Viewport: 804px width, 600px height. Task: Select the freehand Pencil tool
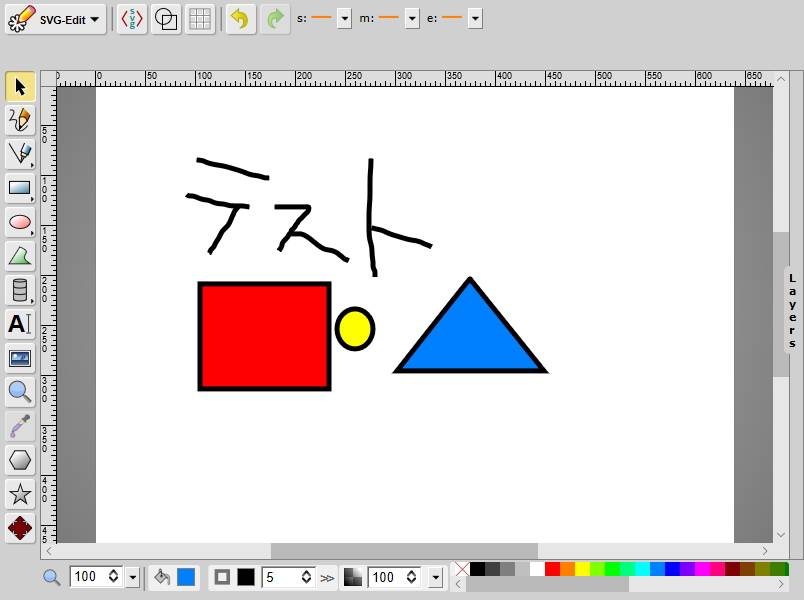20,121
